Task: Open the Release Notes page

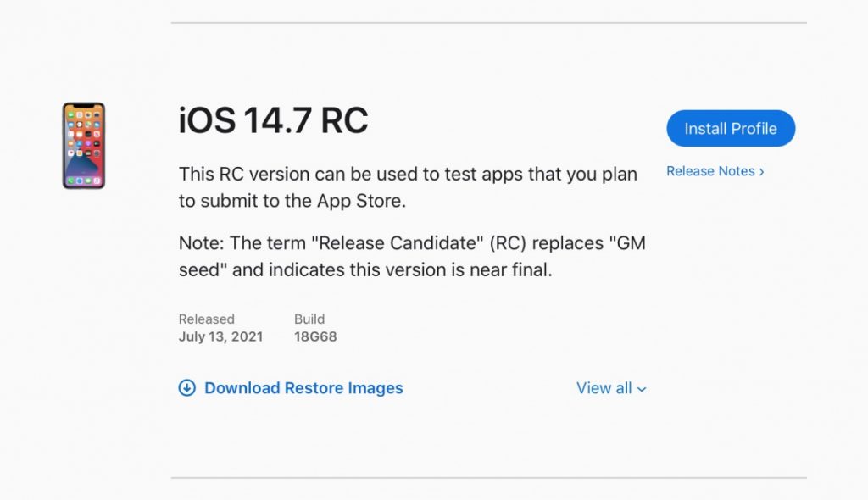Action: point(712,171)
